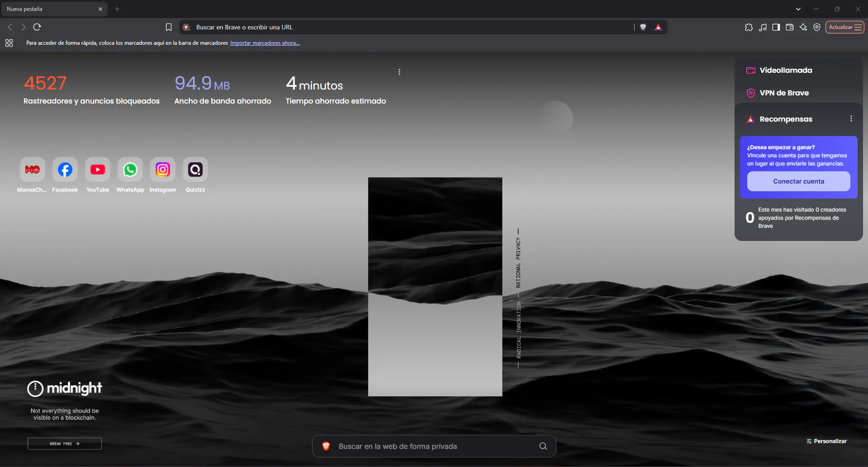
Task: Click the Brave Rewards triangle icon in address bar
Action: click(x=658, y=27)
